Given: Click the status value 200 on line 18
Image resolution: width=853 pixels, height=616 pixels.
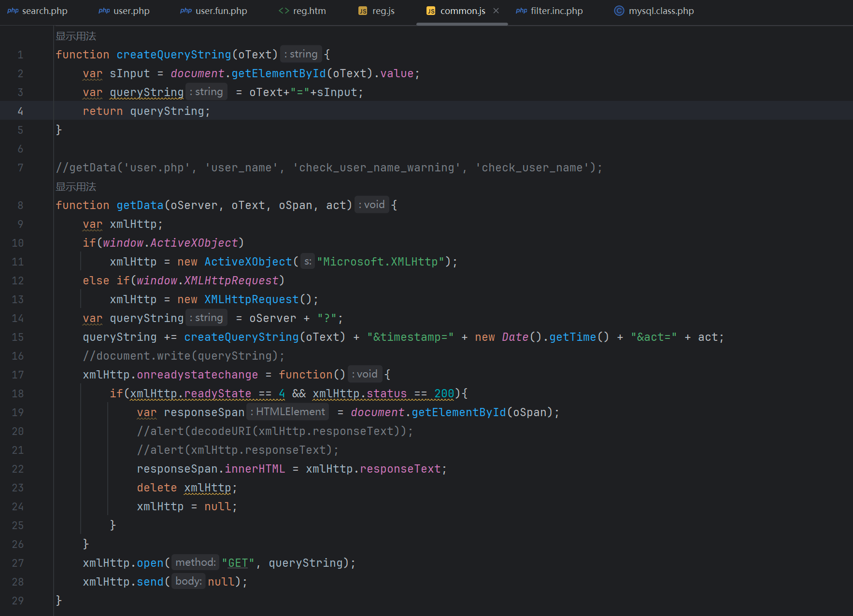Looking at the screenshot, I should point(444,393).
